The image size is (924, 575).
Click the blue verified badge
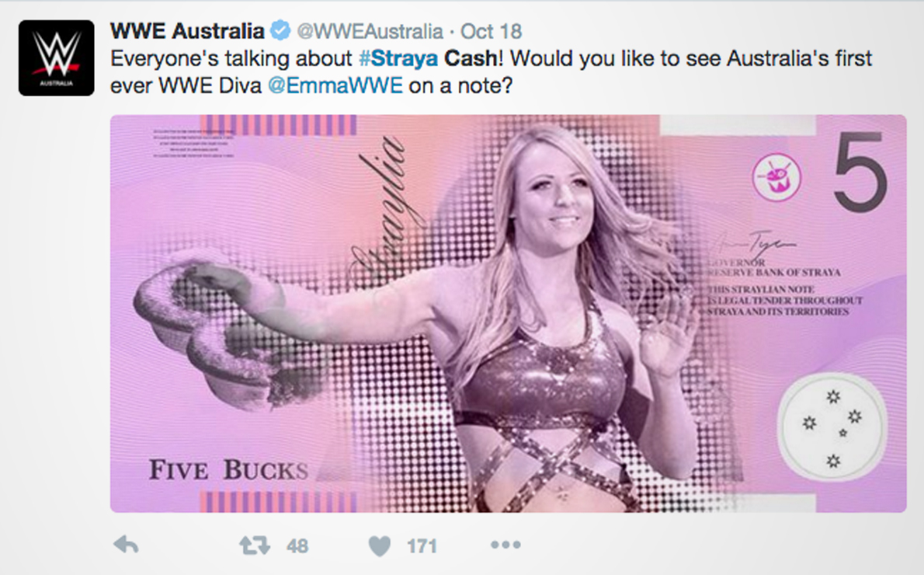[280, 30]
